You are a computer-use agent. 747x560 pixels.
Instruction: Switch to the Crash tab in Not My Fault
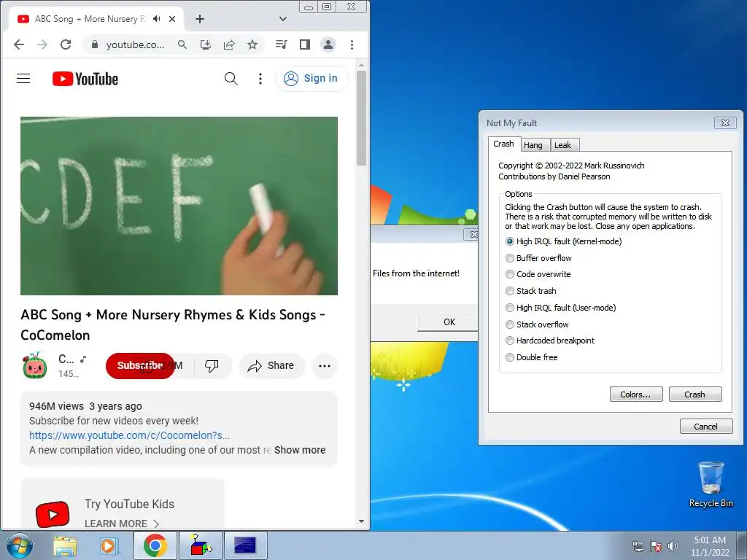(x=503, y=144)
